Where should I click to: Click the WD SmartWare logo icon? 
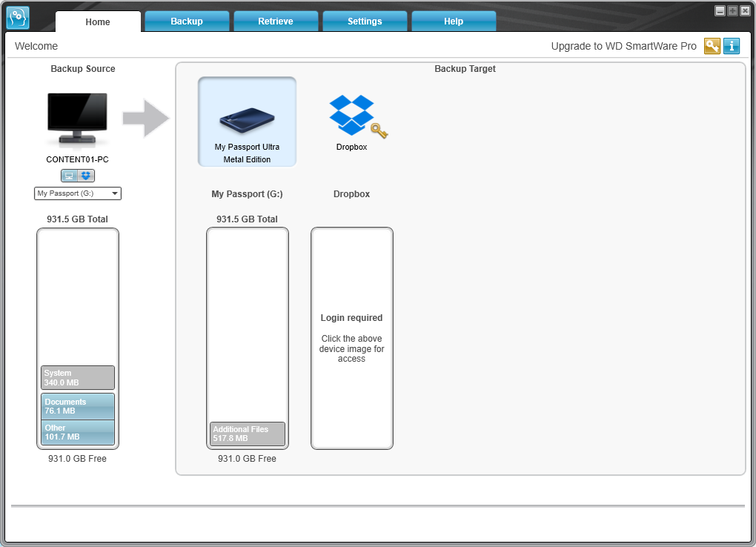(x=18, y=18)
